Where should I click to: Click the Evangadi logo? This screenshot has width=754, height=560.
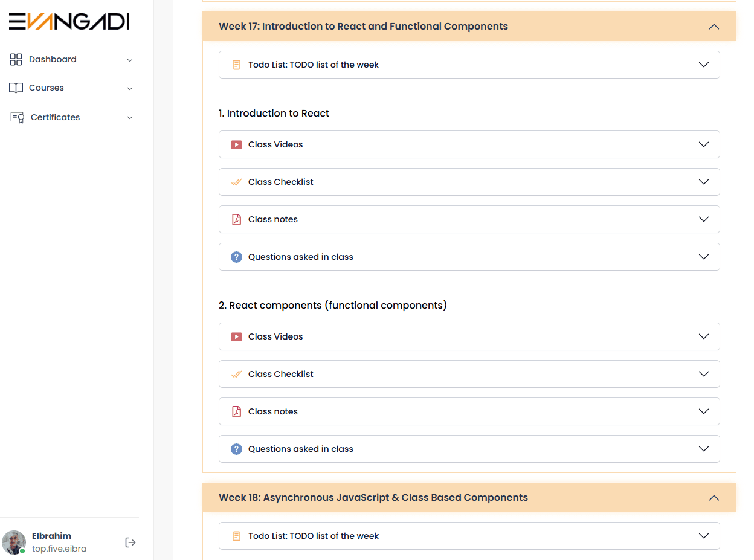click(69, 22)
